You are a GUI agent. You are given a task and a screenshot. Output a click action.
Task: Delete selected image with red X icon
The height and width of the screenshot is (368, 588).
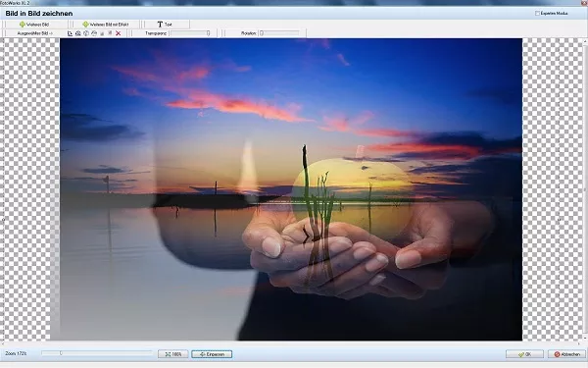click(x=119, y=33)
